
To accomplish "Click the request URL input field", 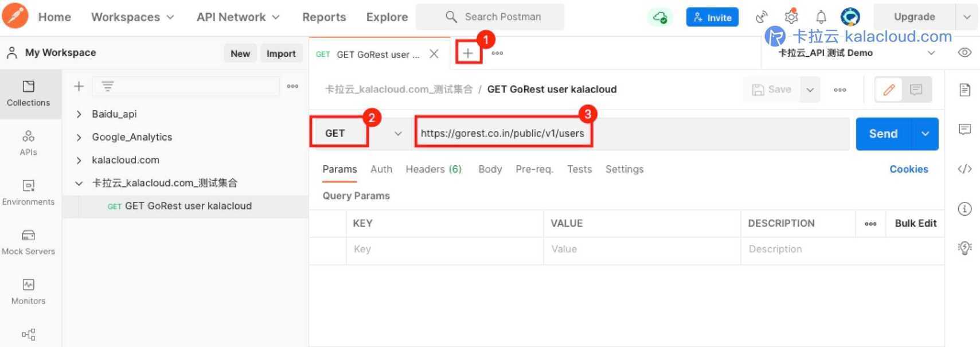I will point(631,134).
